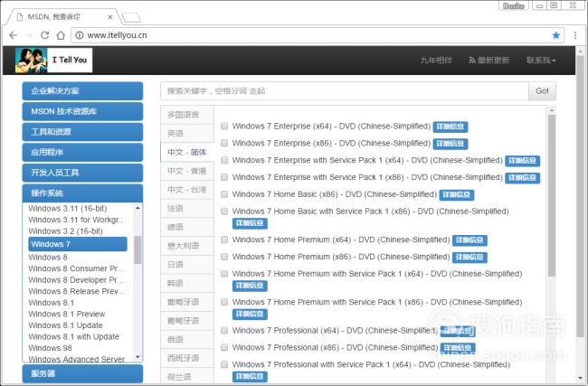Switch to the 韩语 language tab
Viewport: 588px width, 386px height.
[x=187, y=283]
